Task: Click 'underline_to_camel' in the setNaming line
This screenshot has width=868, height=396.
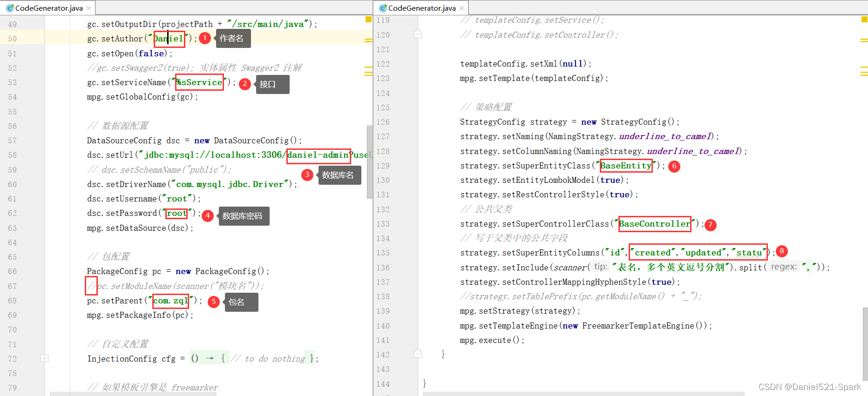Action: pos(665,136)
